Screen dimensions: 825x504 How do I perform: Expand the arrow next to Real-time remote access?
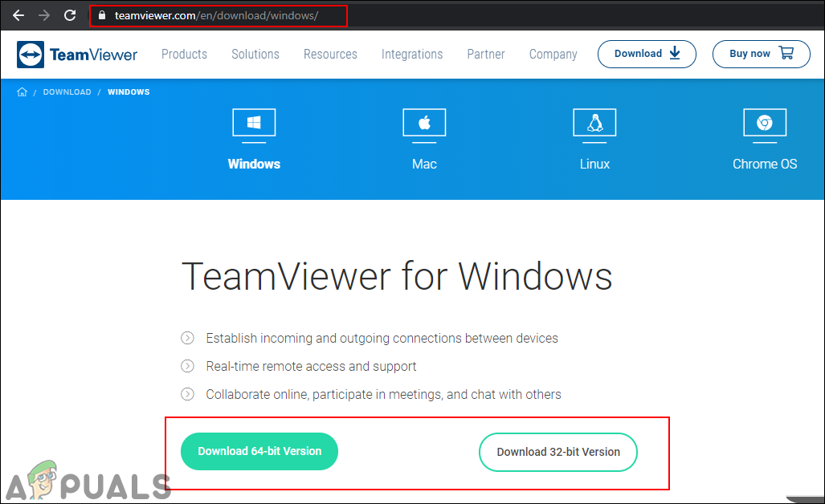point(187,366)
